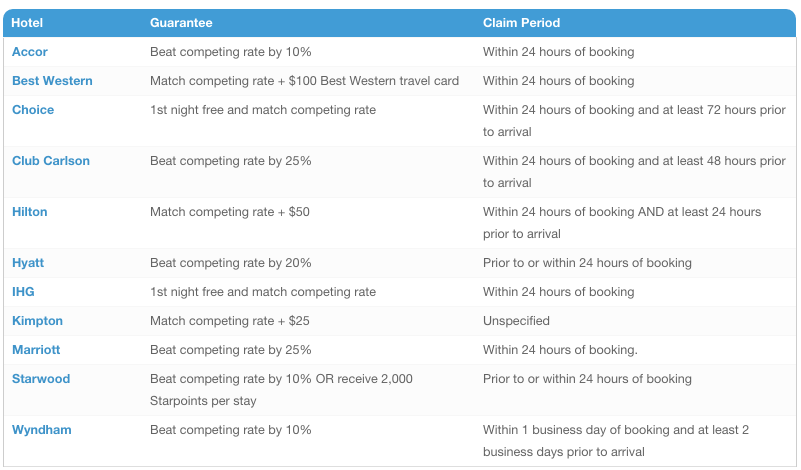
Task: Select Hilton's "Match competing rate + $50" cell
Action: [230, 212]
